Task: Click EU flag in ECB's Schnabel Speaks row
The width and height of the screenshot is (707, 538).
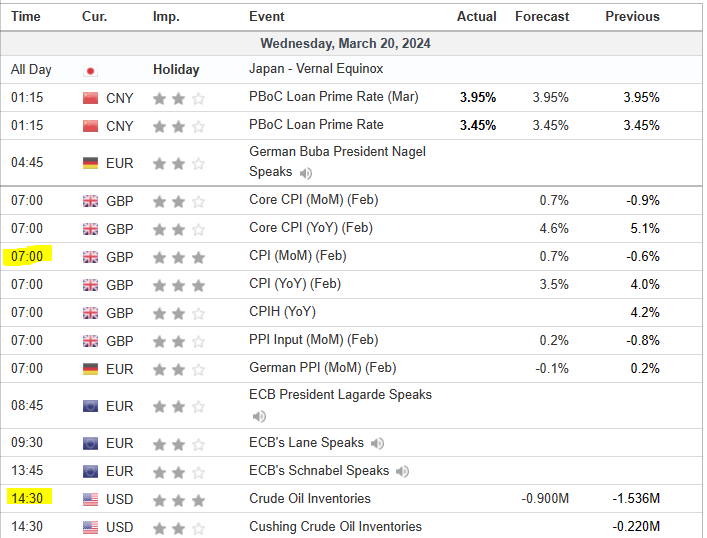Action: coord(91,471)
